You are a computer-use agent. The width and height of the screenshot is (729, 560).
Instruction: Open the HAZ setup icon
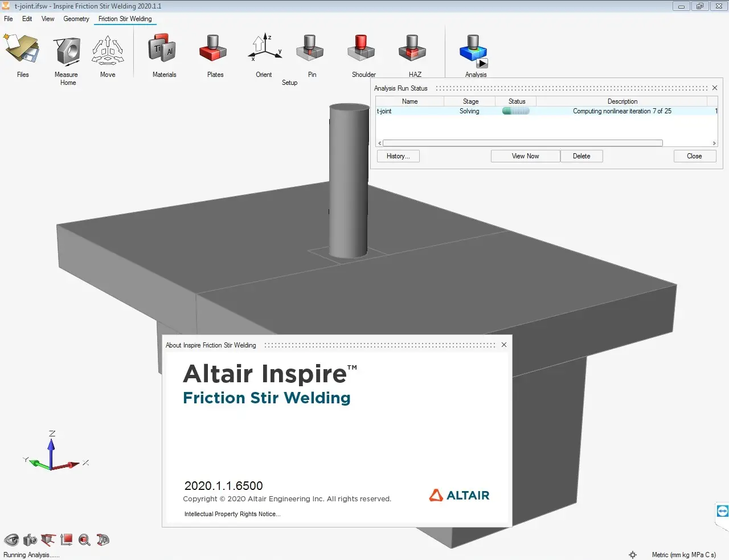[412, 48]
